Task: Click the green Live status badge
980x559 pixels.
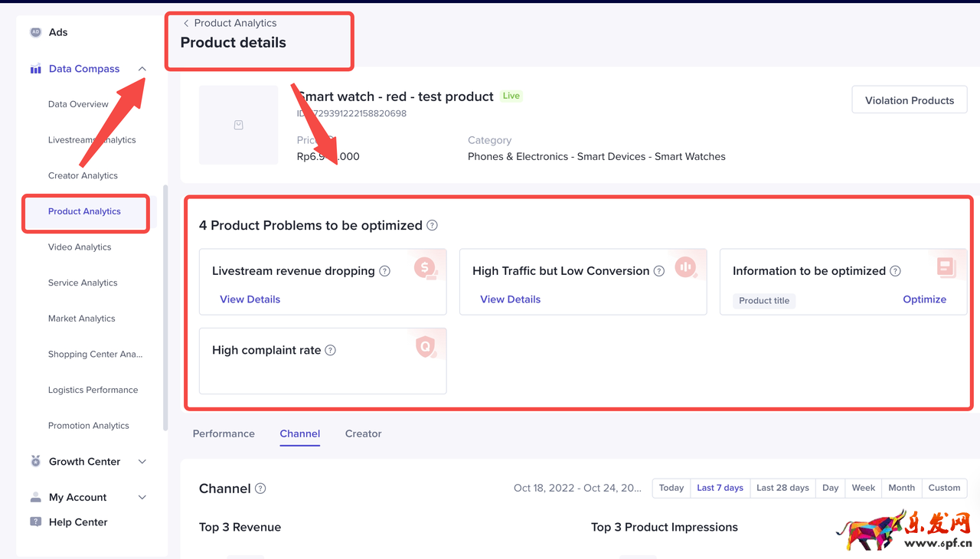Action: [x=511, y=96]
